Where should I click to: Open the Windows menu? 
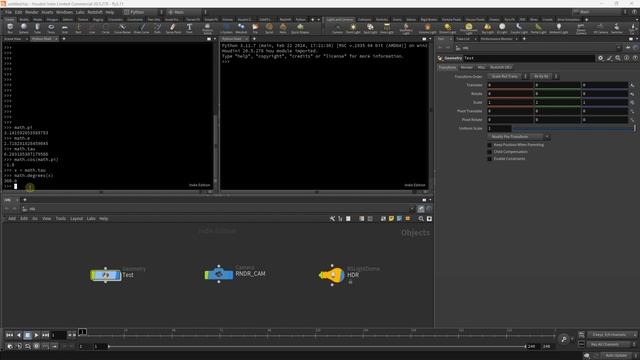click(64, 12)
